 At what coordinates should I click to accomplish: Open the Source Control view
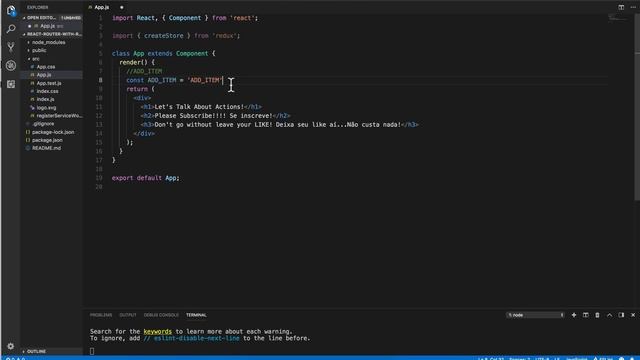[11, 47]
